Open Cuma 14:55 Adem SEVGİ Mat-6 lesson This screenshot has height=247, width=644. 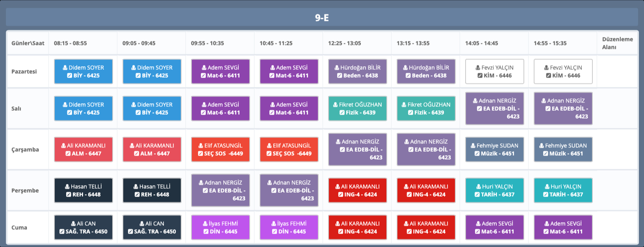[563, 228]
